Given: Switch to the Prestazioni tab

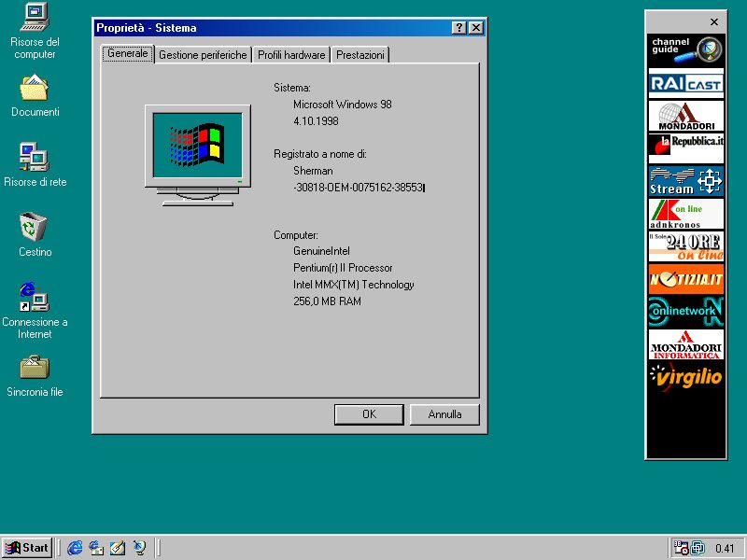Looking at the screenshot, I should [360, 54].
